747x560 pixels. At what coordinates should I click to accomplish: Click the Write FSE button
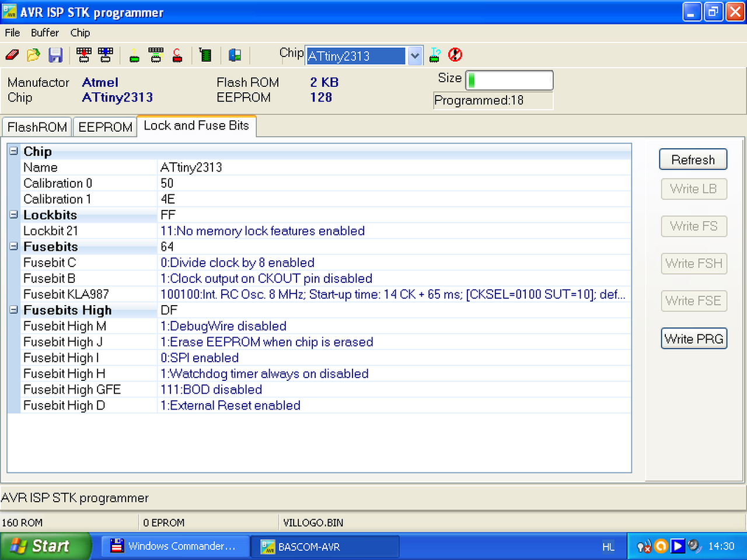[x=693, y=301]
